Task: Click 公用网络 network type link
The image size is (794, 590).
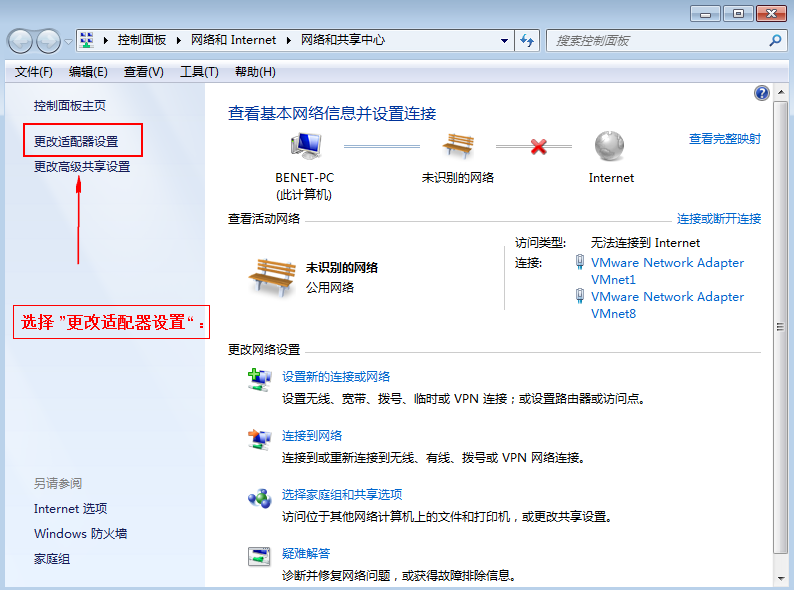Action: click(x=330, y=288)
